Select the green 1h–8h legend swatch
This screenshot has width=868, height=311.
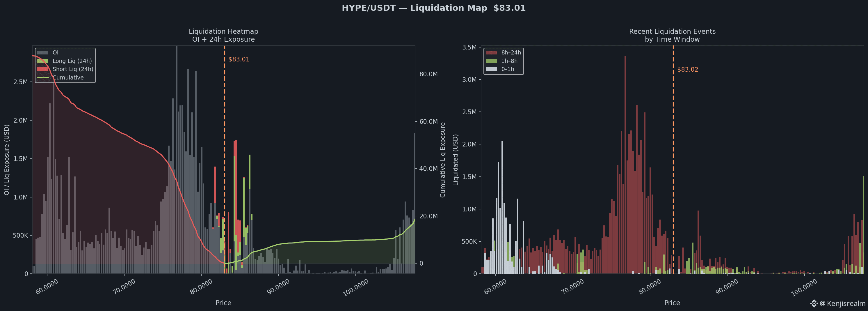click(x=492, y=61)
